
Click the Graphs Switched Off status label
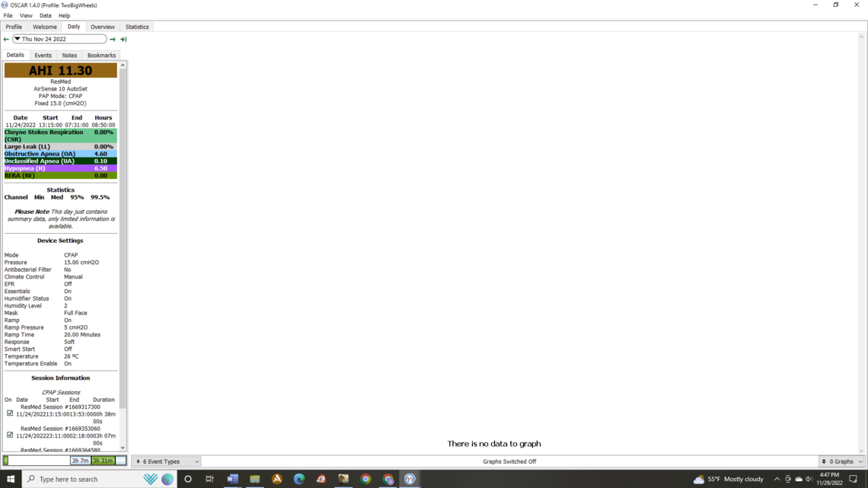[x=509, y=461]
